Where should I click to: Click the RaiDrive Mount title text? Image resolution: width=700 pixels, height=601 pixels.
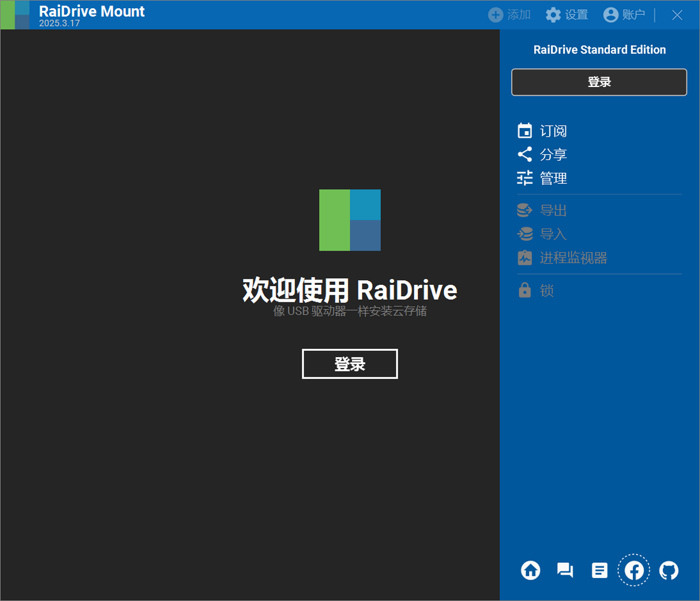[x=91, y=11]
